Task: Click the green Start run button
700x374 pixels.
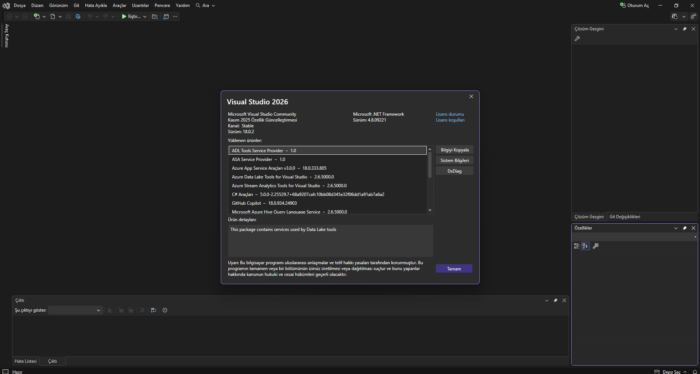Action: click(132, 17)
